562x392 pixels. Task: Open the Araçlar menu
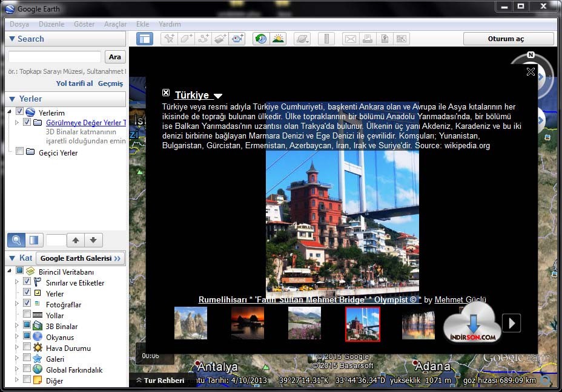[116, 24]
